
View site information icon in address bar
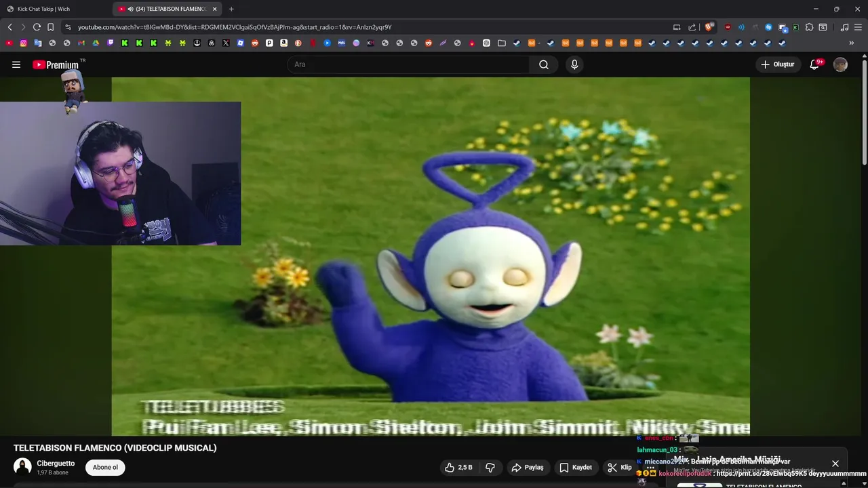tap(68, 27)
